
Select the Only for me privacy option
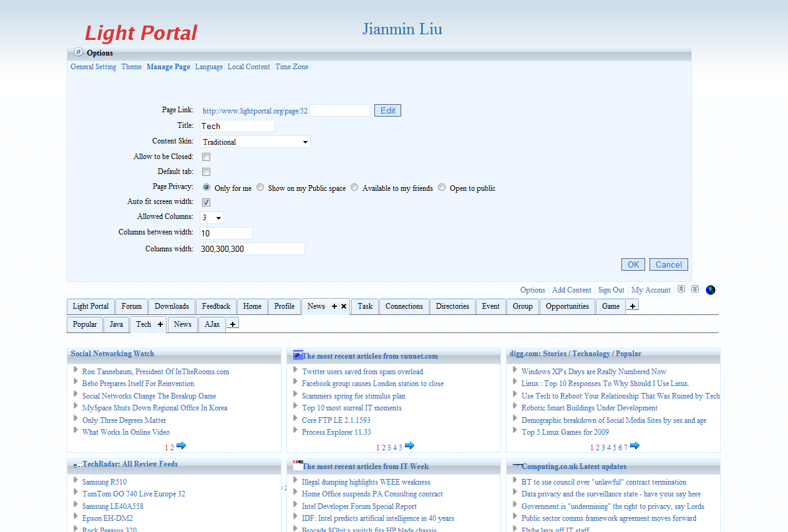207,188
